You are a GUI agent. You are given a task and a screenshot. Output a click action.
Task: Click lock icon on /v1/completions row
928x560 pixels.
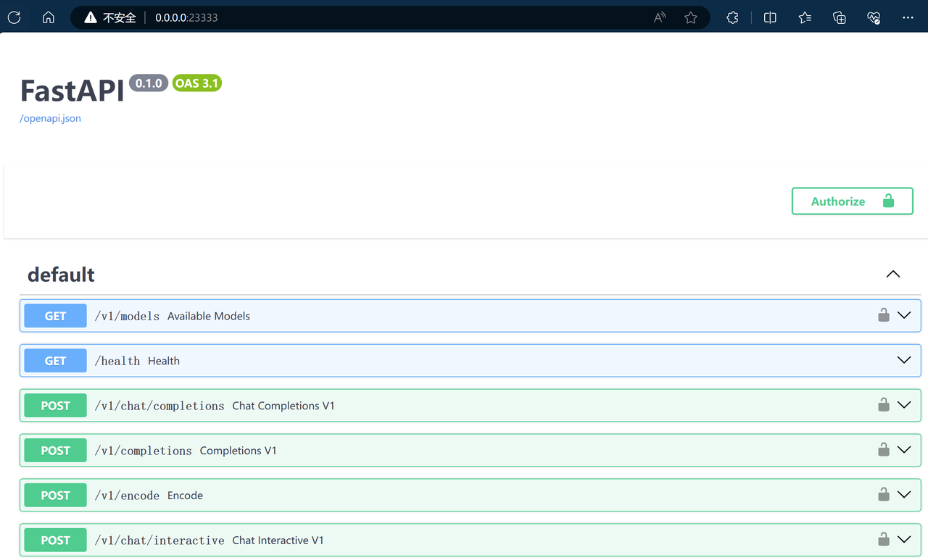[x=884, y=450]
